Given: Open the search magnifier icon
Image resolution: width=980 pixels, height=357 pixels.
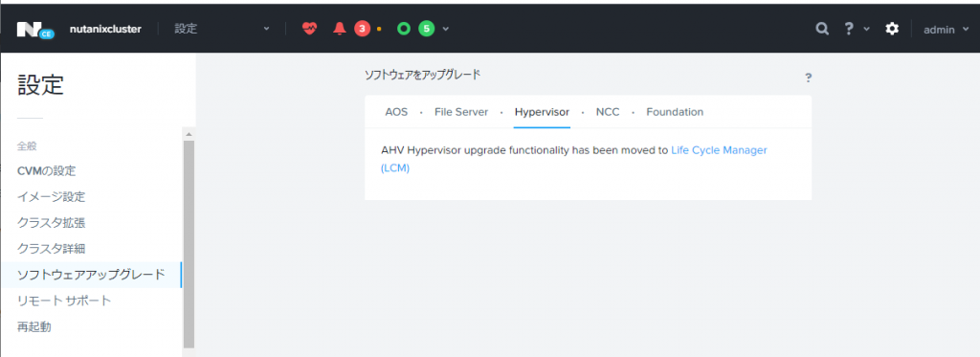Looking at the screenshot, I should tap(822, 29).
